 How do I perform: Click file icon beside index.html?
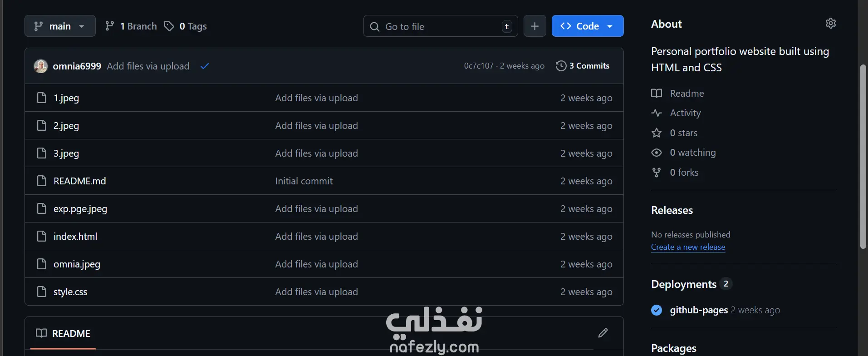tap(41, 236)
